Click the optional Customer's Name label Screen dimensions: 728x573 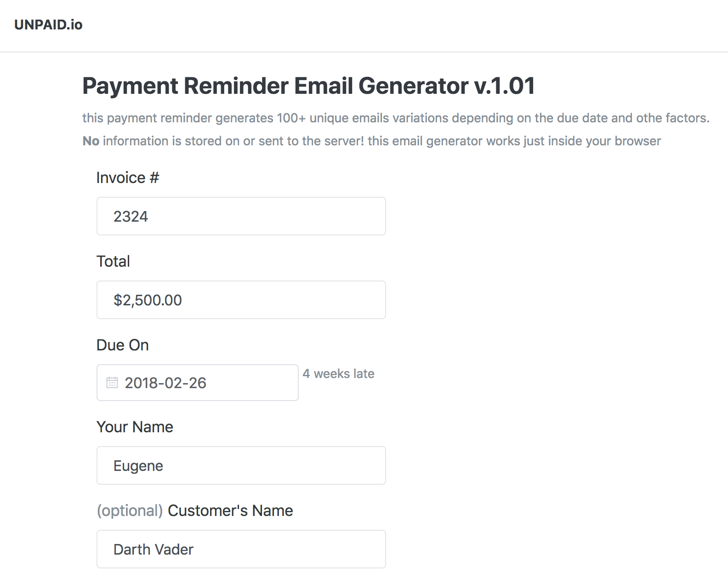(x=194, y=510)
